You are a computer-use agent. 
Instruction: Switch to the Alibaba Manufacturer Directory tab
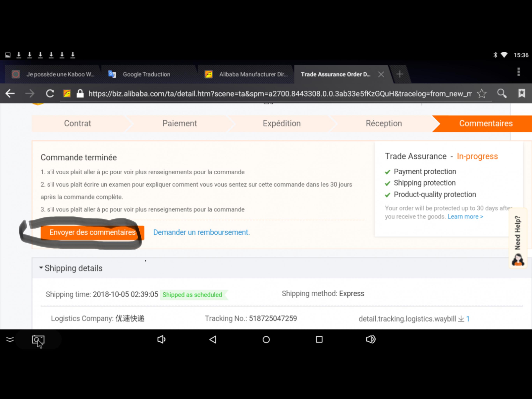(x=246, y=74)
